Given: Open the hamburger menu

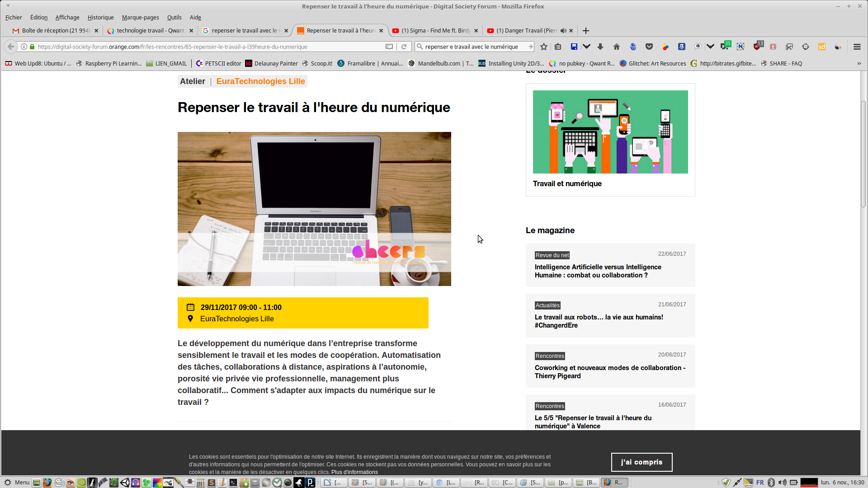Looking at the screenshot, I should (x=857, y=47).
